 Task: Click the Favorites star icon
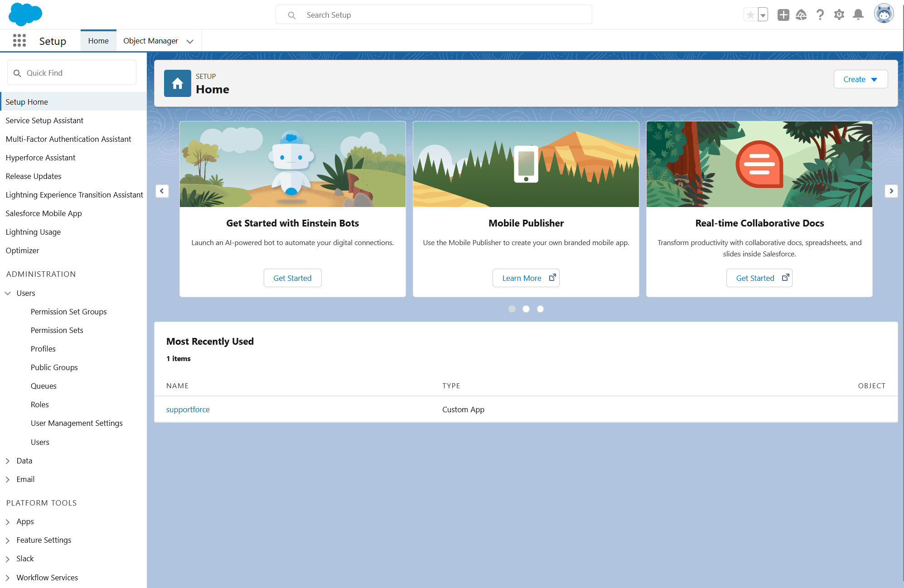750,15
